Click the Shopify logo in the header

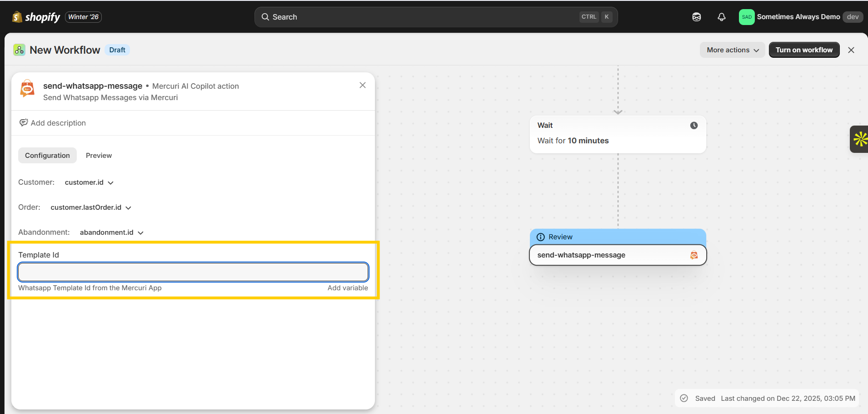tap(36, 17)
